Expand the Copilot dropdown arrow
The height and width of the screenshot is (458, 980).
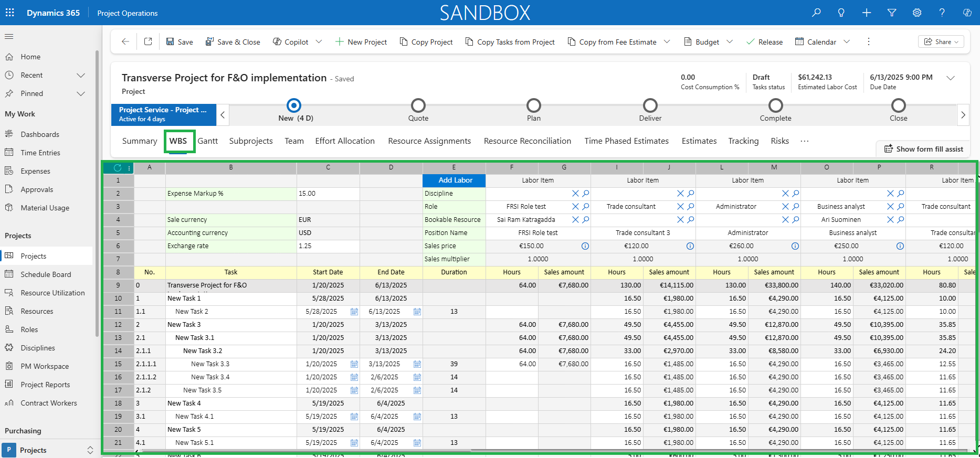coord(319,42)
